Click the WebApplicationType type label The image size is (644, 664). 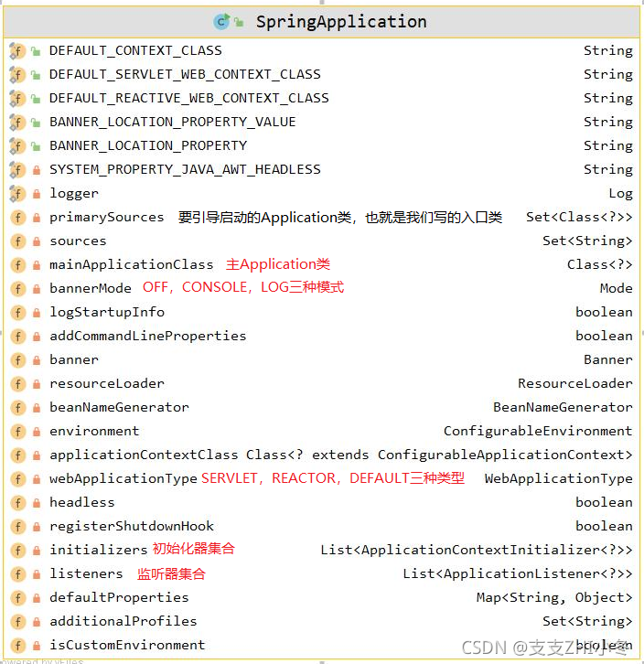click(x=558, y=478)
